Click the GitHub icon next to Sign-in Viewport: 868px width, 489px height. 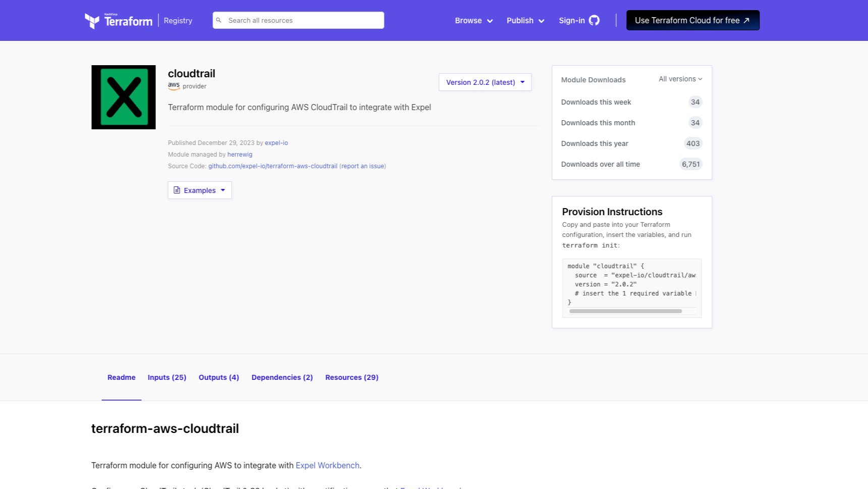pyautogui.click(x=594, y=20)
